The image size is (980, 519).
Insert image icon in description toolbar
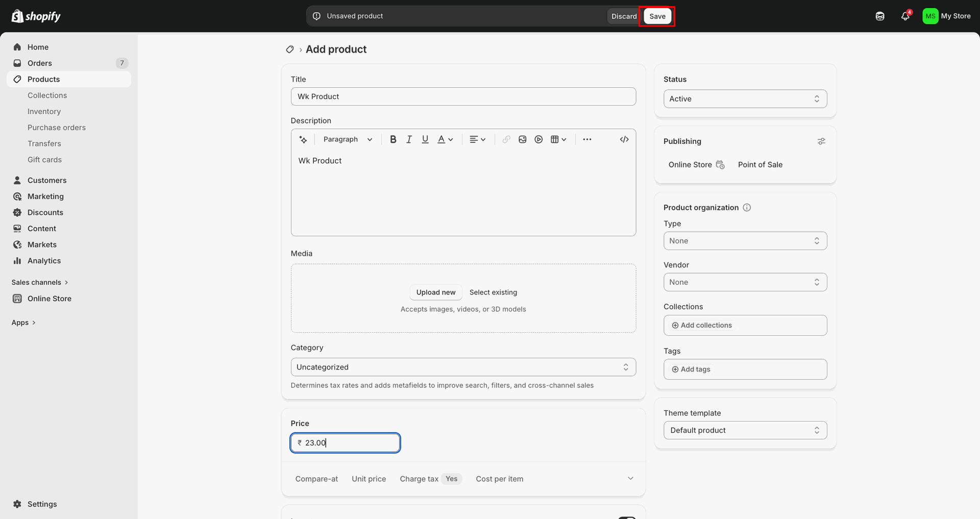pyautogui.click(x=522, y=139)
